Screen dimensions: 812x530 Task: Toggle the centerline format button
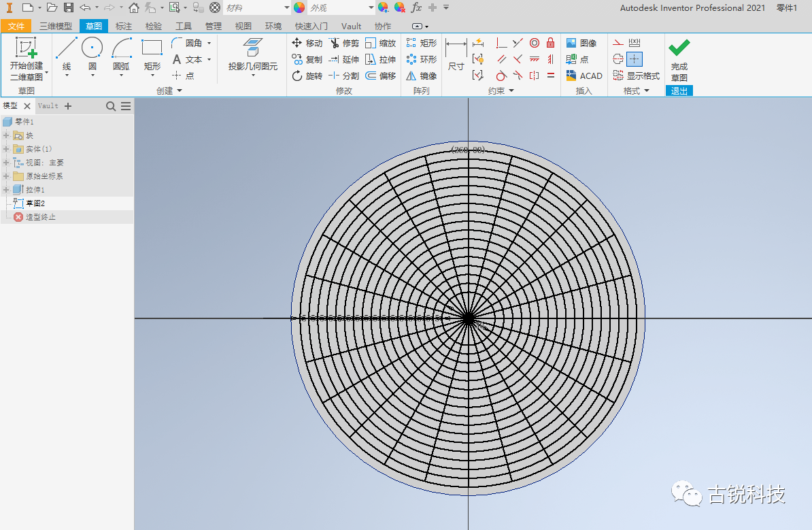pyautogui.click(x=618, y=60)
